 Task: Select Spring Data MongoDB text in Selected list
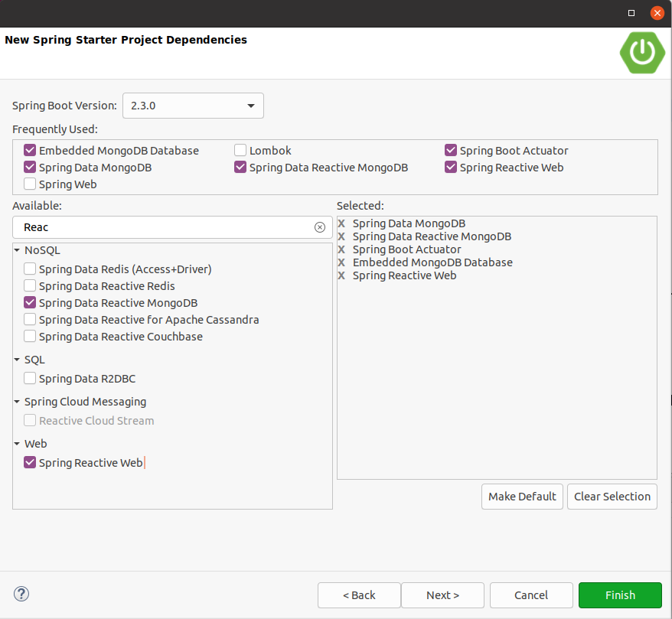click(x=409, y=223)
